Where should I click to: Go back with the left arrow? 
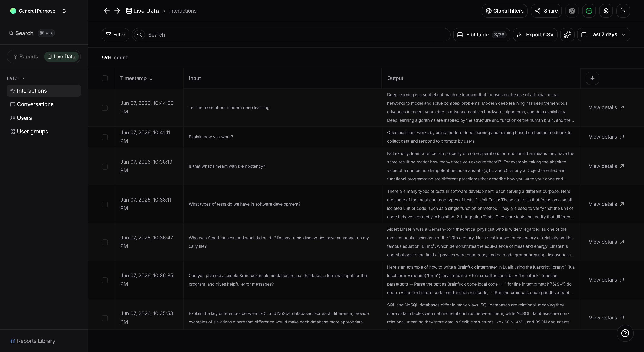click(x=107, y=11)
